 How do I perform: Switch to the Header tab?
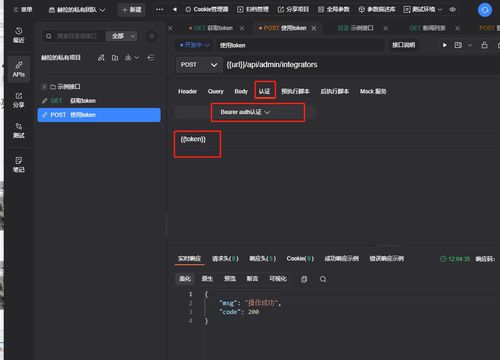point(187,91)
